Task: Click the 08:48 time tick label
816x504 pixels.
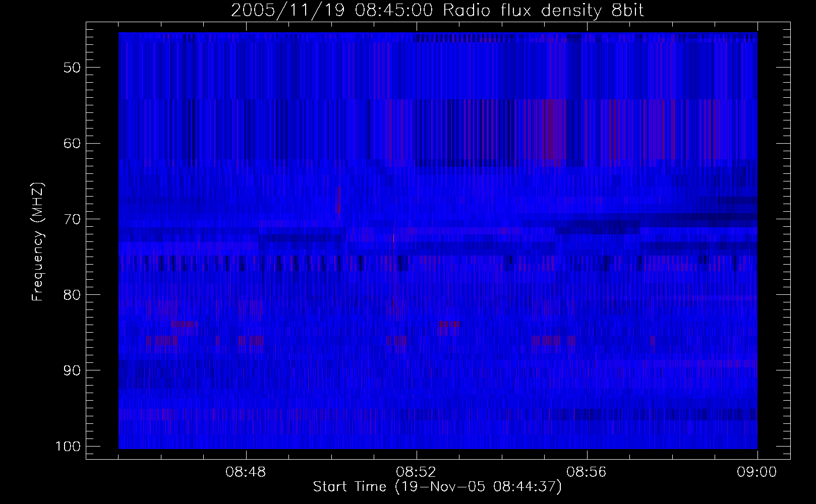Action: tap(246, 472)
